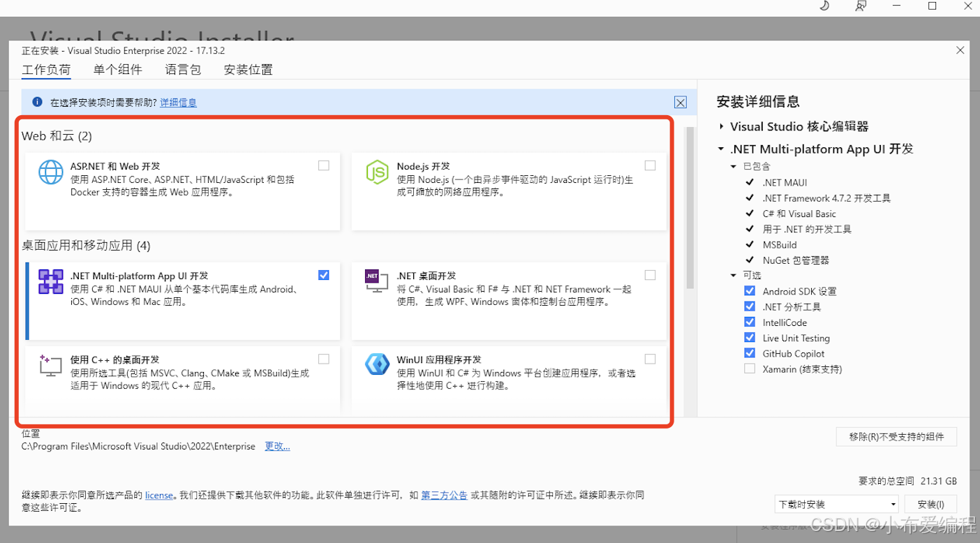980x543 pixels.
Task: Click the MSBuild included component item
Action: pyautogui.click(x=780, y=245)
